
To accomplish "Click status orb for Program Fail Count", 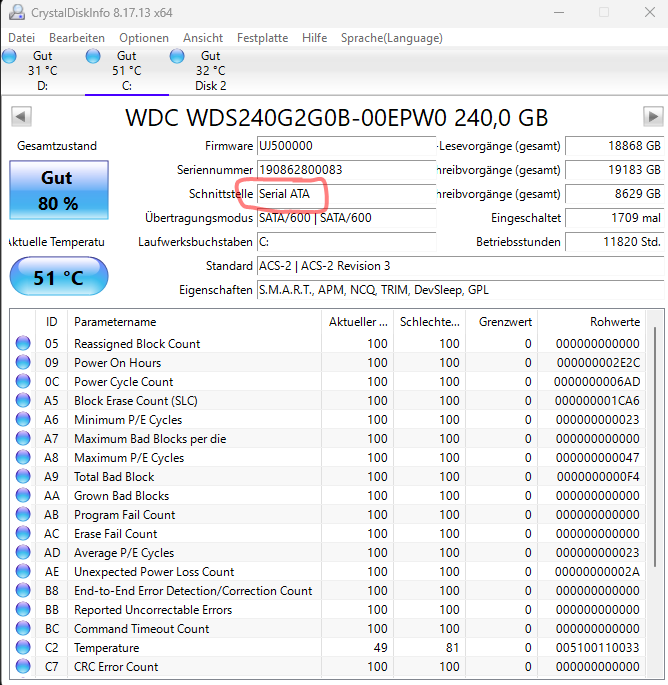I will pyautogui.click(x=23, y=514).
